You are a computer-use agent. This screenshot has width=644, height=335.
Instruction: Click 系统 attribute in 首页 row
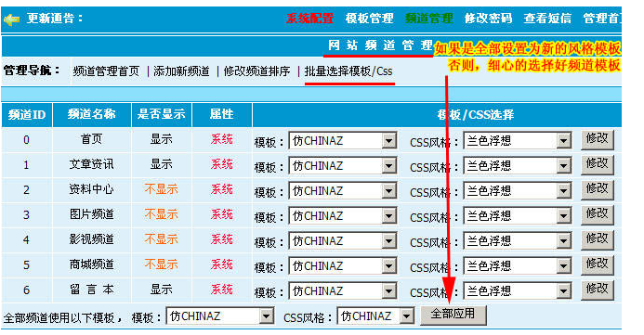(x=222, y=139)
